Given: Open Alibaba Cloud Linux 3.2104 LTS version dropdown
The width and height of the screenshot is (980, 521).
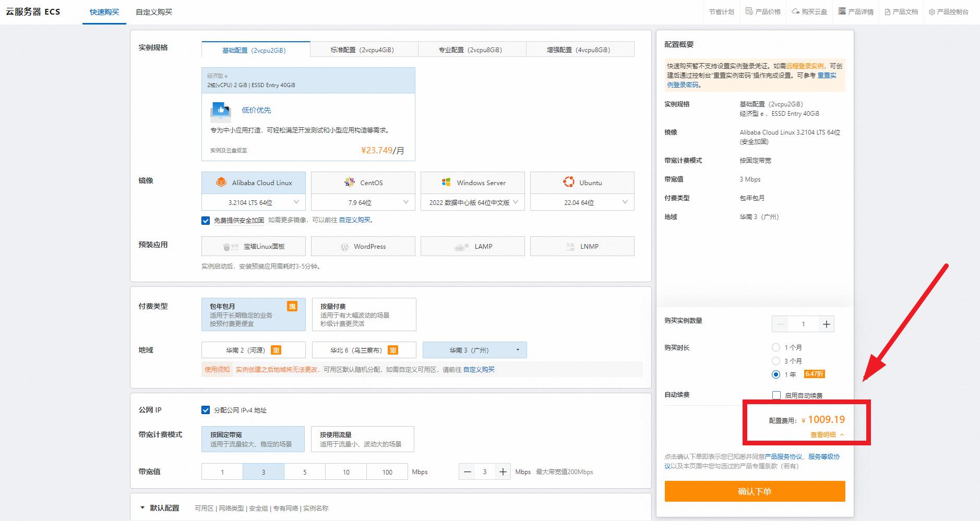Looking at the screenshot, I should (x=254, y=202).
